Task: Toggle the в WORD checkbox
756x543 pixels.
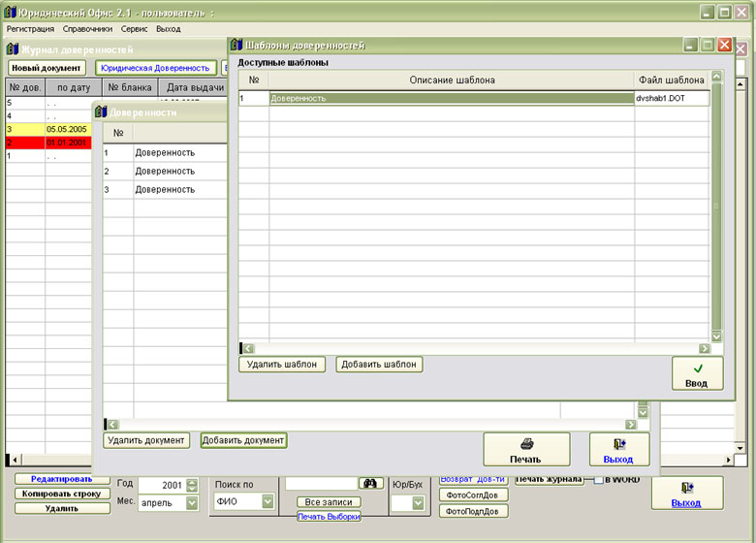Action: 598,480
